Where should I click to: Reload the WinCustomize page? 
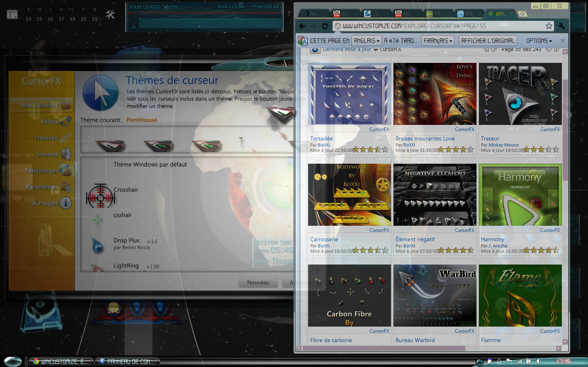pyautogui.click(x=325, y=26)
